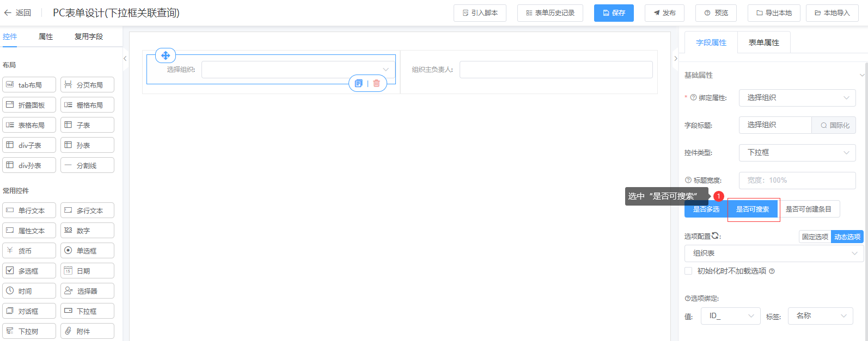
Task: Click the 字段标题 input field
Action: click(x=775, y=125)
